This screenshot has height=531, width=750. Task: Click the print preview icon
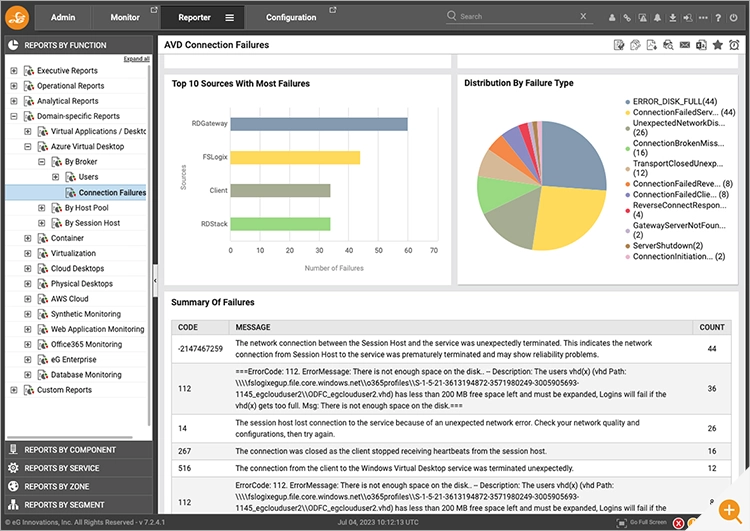click(x=668, y=45)
